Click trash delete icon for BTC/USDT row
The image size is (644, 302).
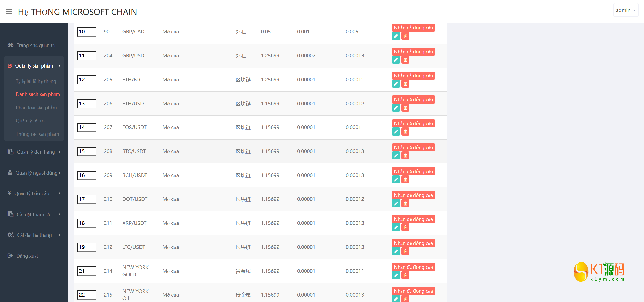click(405, 156)
